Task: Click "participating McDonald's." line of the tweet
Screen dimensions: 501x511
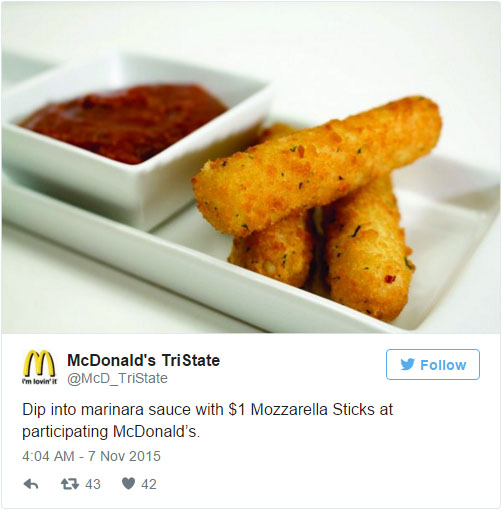Action: click(x=111, y=431)
